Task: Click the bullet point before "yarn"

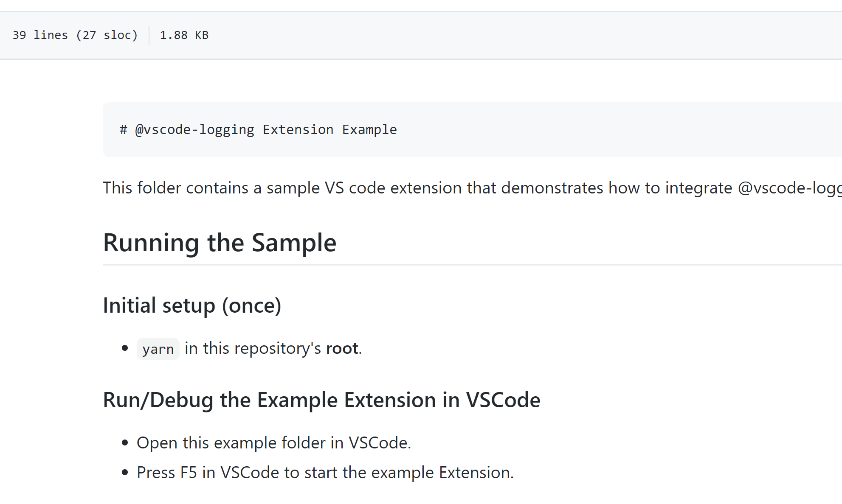Action: pos(125,348)
